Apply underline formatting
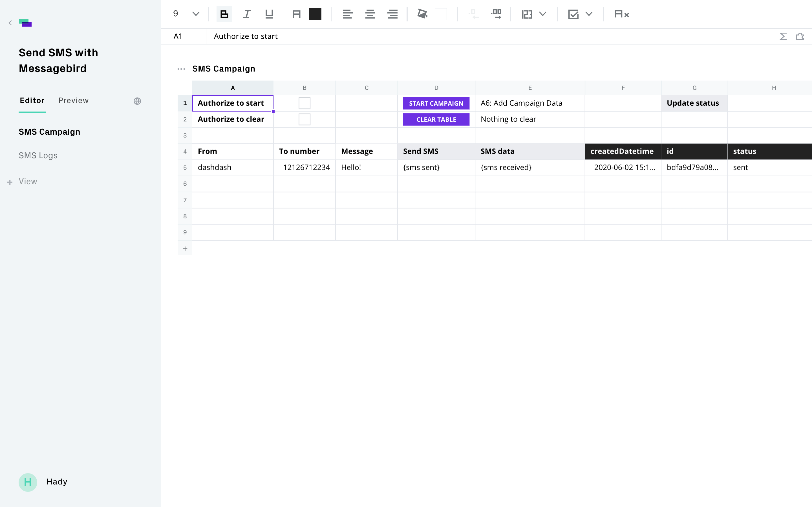812x507 pixels. coord(269,14)
